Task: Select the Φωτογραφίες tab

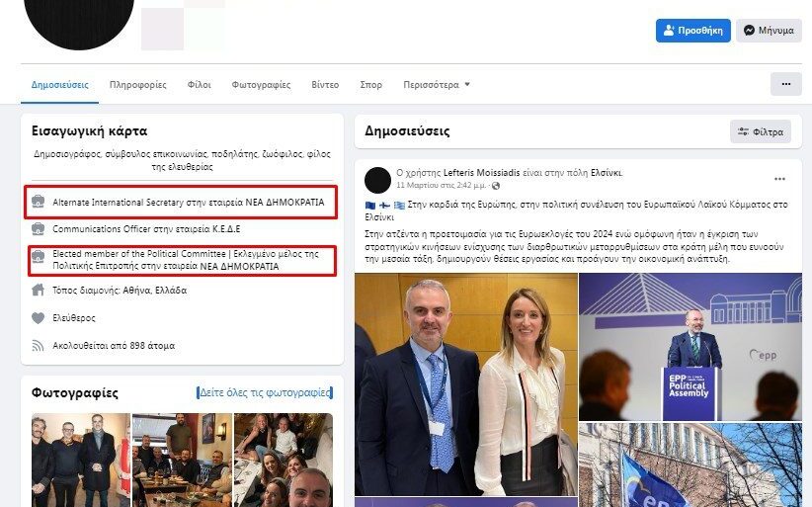Action: point(261,84)
